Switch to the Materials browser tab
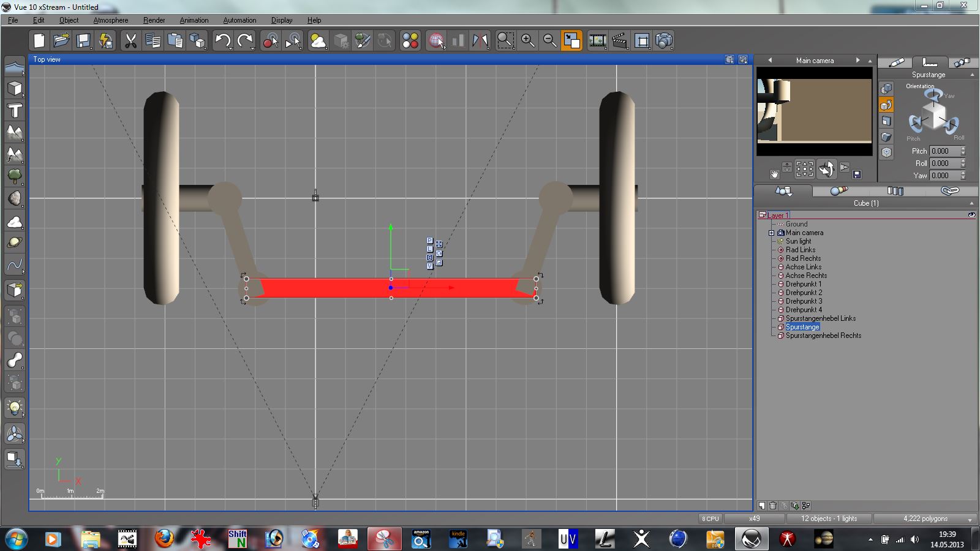This screenshot has height=551, width=980. 839,191
